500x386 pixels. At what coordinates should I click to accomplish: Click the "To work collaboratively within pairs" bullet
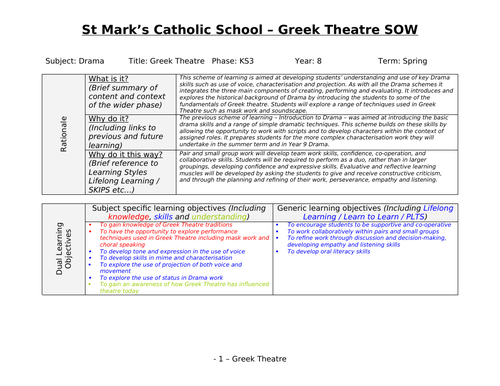click(x=363, y=231)
